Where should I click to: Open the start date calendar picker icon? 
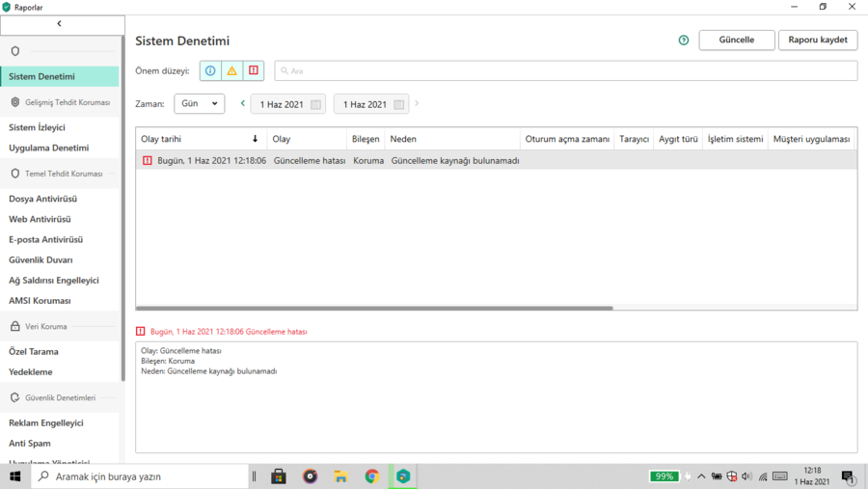(315, 104)
